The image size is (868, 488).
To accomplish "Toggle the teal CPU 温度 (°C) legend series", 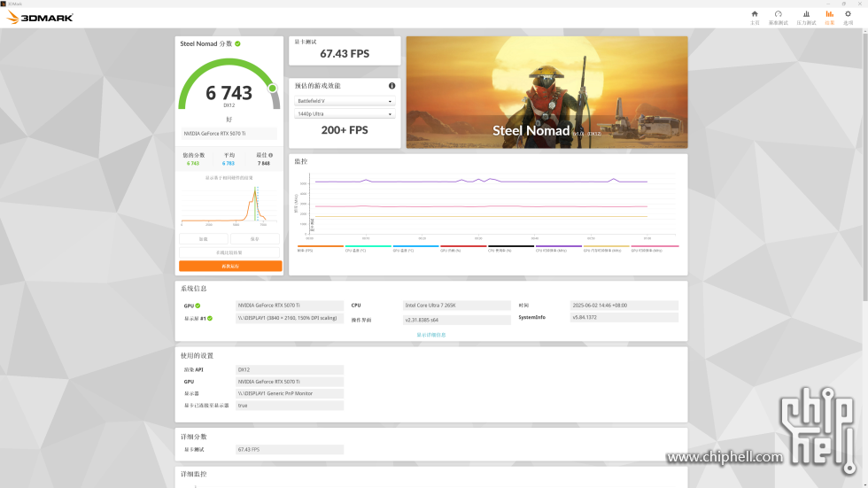I will pyautogui.click(x=368, y=248).
